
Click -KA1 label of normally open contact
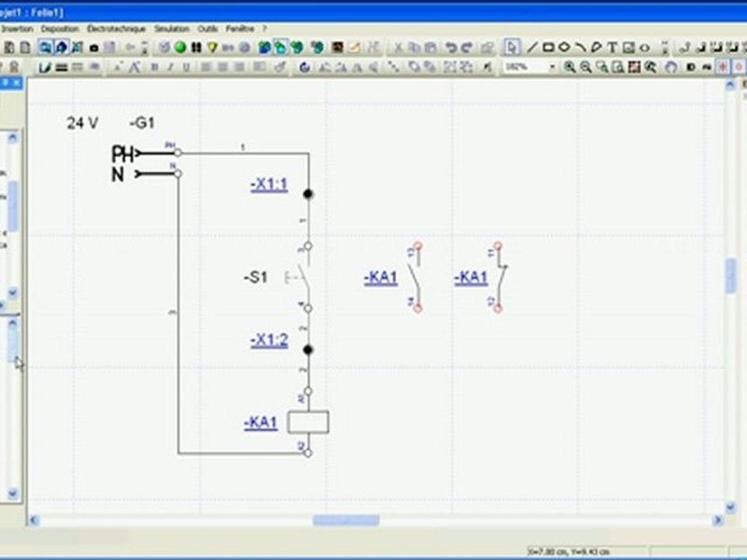point(381,278)
